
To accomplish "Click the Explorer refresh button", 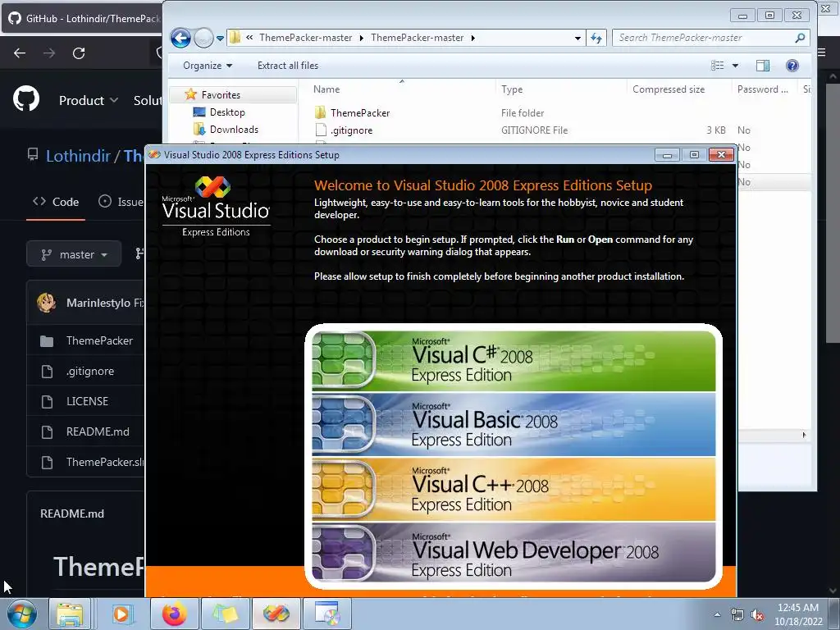I will pos(596,38).
